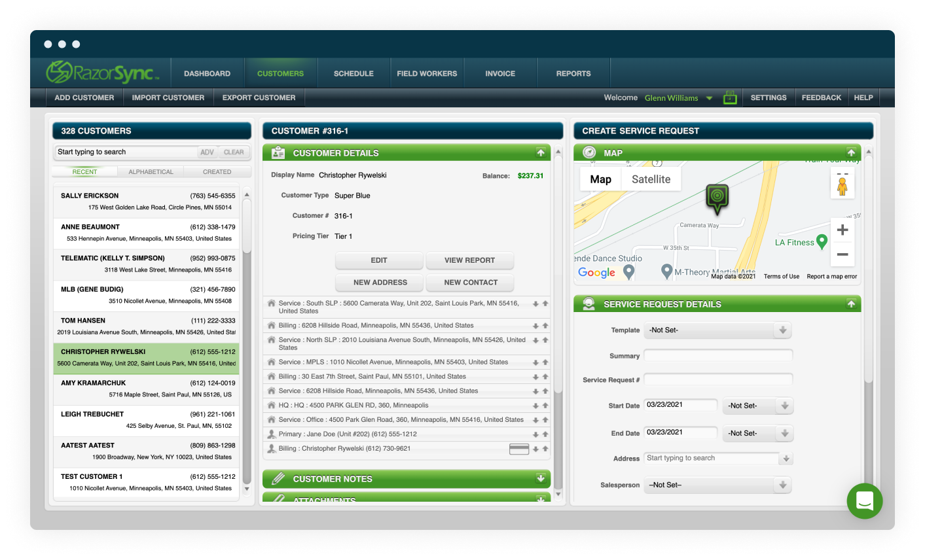The width and height of the screenshot is (925, 560).
Task: Click the pencil icon on the Customer Notes header
Action: [278, 478]
